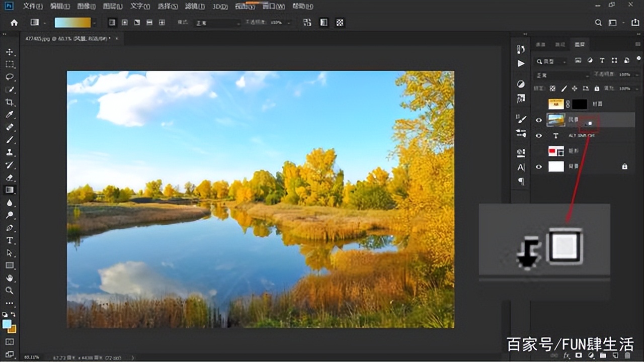644x362 pixels.
Task: Select the Lasso tool
Action: [10, 77]
